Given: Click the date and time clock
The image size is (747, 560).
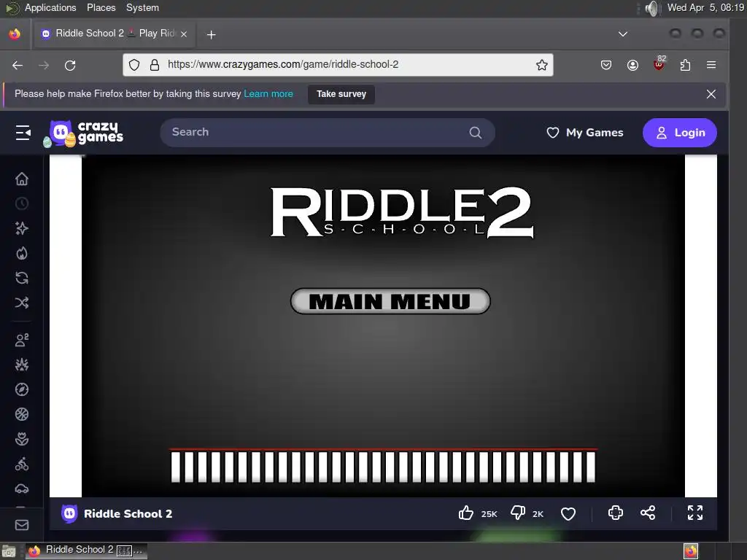Looking at the screenshot, I should click(705, 7).
